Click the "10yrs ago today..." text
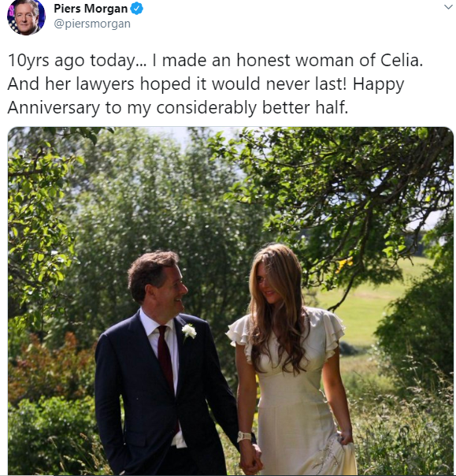Screen dimensions: 456x476 pos(76,61)
